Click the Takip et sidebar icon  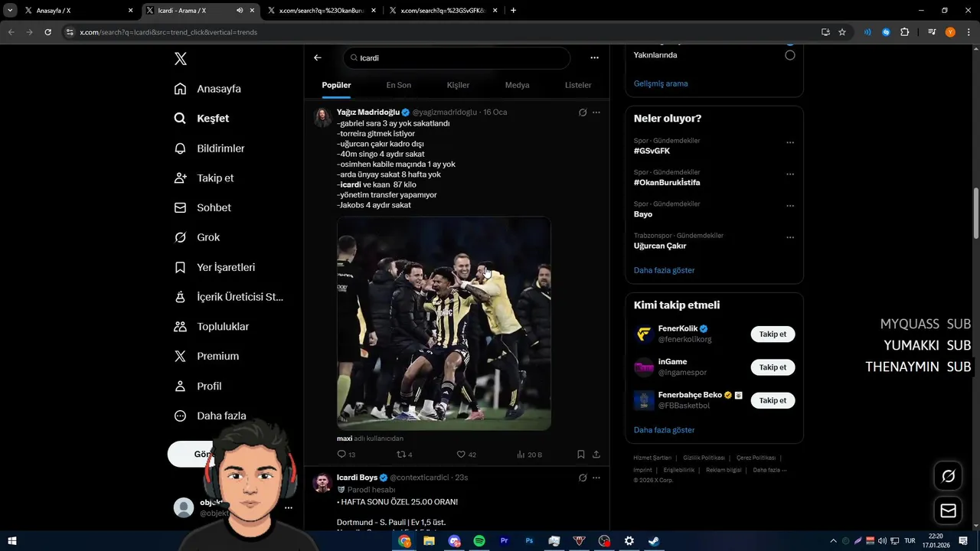[180, 178]
